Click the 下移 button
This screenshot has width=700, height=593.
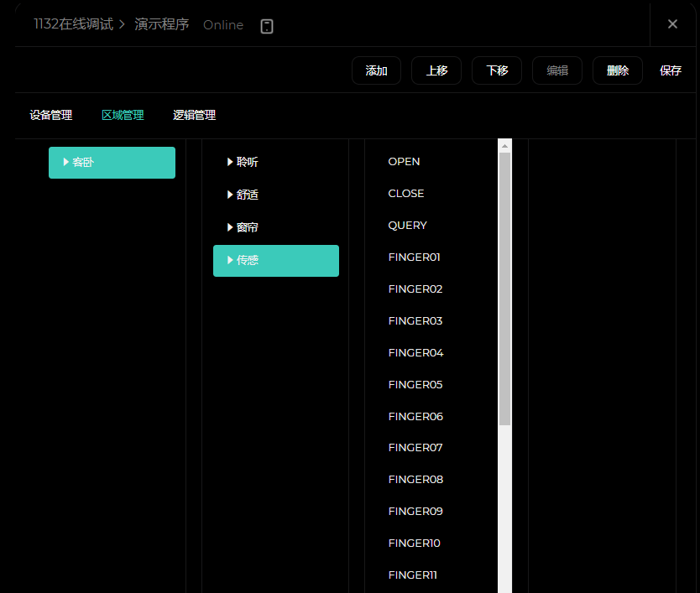coord(497,70)
